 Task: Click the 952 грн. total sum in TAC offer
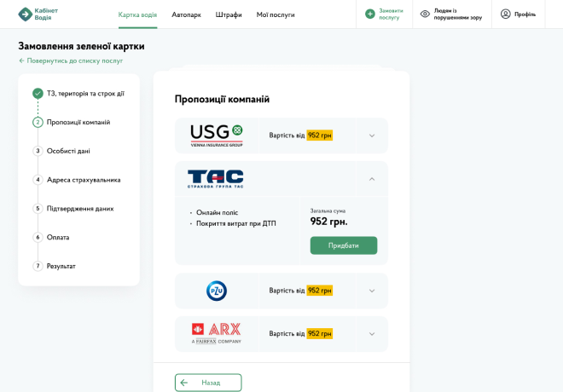pos(329,222)
